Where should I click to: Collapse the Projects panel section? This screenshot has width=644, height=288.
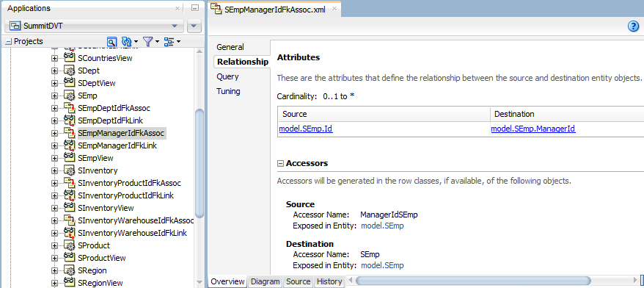point(9,42)
